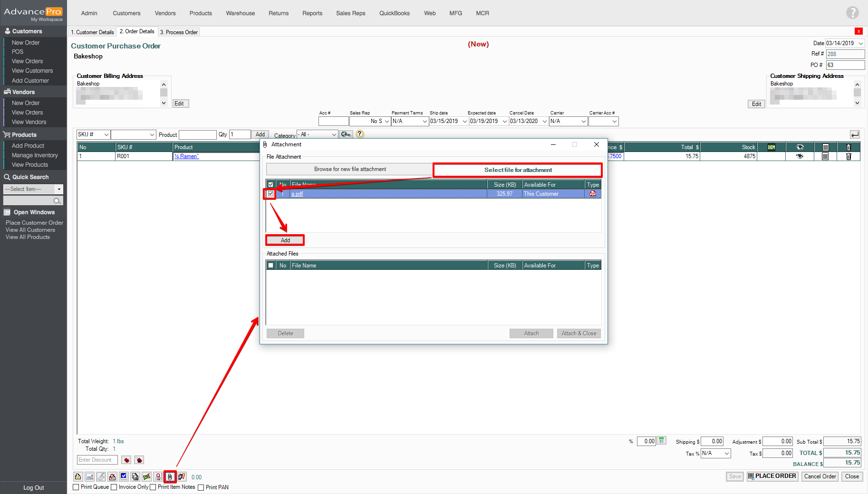Switch to the Process Order tab

tap(179, 32)
